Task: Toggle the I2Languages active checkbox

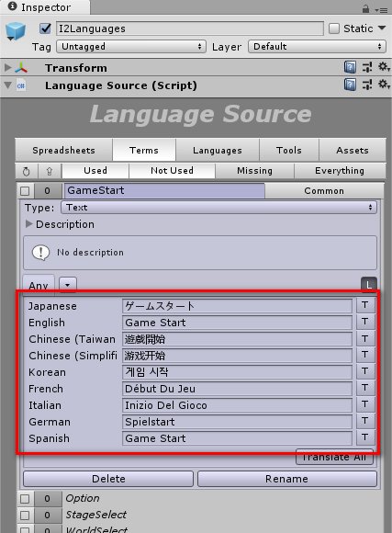Action: pyautogui.click(x=45, y=28)
